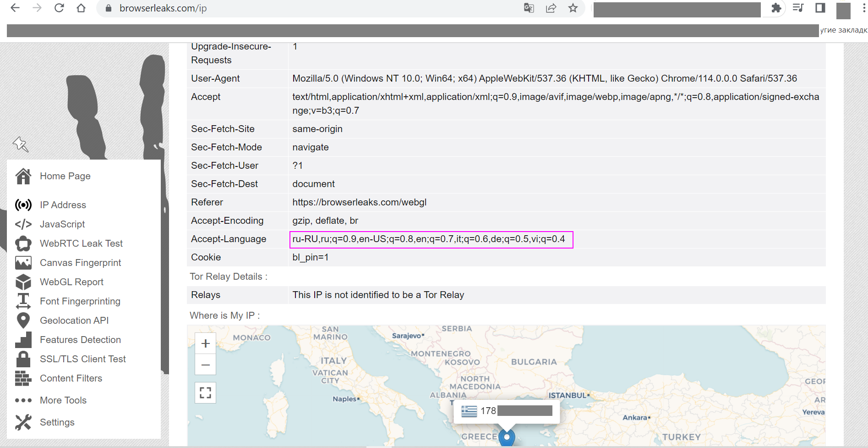
Task: Toggle the sidebar pin icon
Action: tap(21, 144)
